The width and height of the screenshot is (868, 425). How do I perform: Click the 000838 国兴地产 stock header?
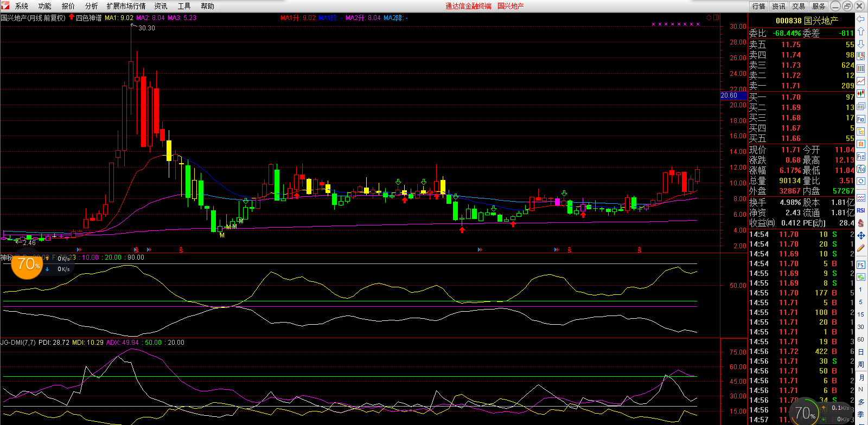[807, 21]
